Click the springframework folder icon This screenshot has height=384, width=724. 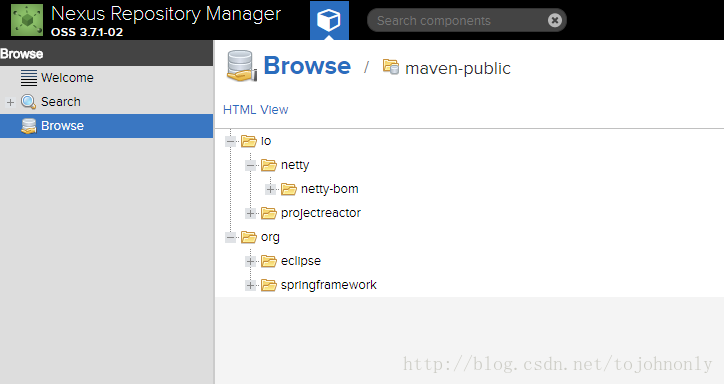tap(269, 285)
